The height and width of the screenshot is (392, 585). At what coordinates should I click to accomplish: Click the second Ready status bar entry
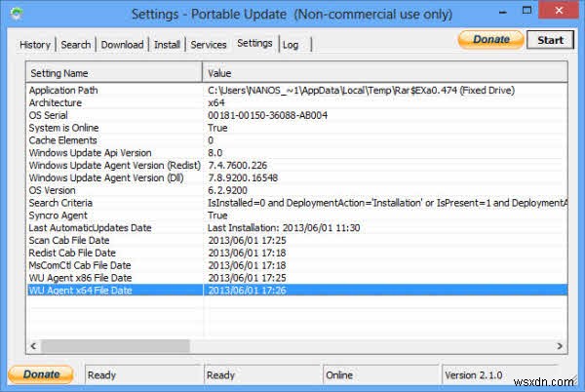[262, 374]
